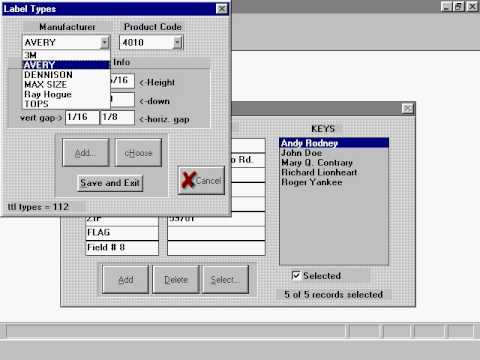Click the FLAG field name box
The width and height of the screenshot is (480, 360).
click(x=122, y=233)
